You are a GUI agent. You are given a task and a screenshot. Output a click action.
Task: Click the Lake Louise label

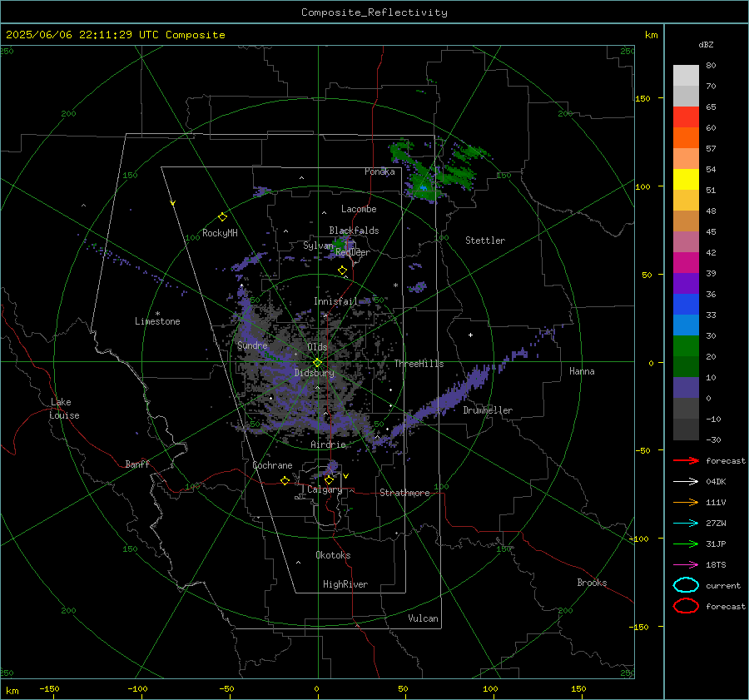(x=64, y=409)
